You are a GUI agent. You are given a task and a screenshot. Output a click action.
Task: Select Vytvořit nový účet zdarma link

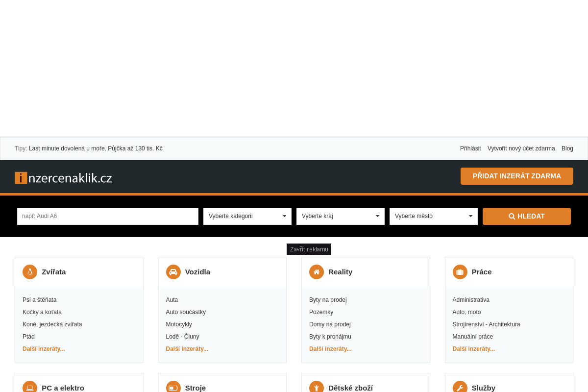click(x=521, y=148)
